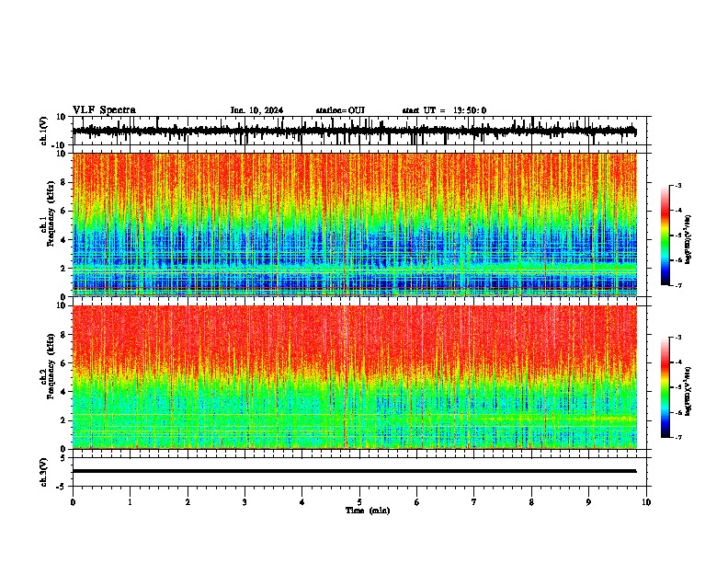This screenshot has width=728, height=563.
Task: Click the ch.1 waveform trace panel
Action: click(x=359, y=131)
